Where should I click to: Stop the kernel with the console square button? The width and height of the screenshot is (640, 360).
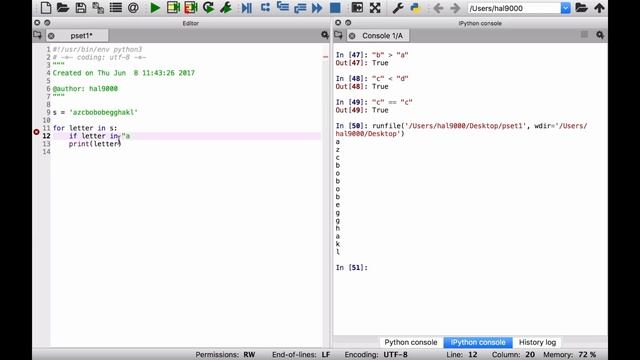pos(584,35)
